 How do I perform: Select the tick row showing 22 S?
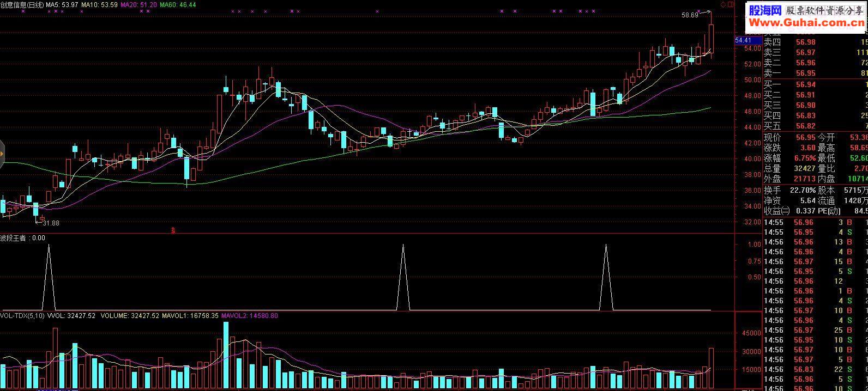tap(815, 369)
